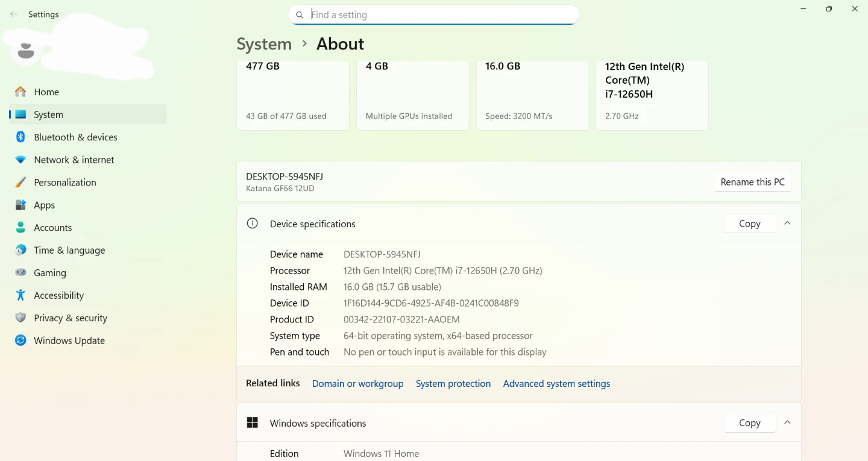Click the Windows logo beside Windows specifications
The height and width of the screenshot is (461, 868).
pos(253,423)
